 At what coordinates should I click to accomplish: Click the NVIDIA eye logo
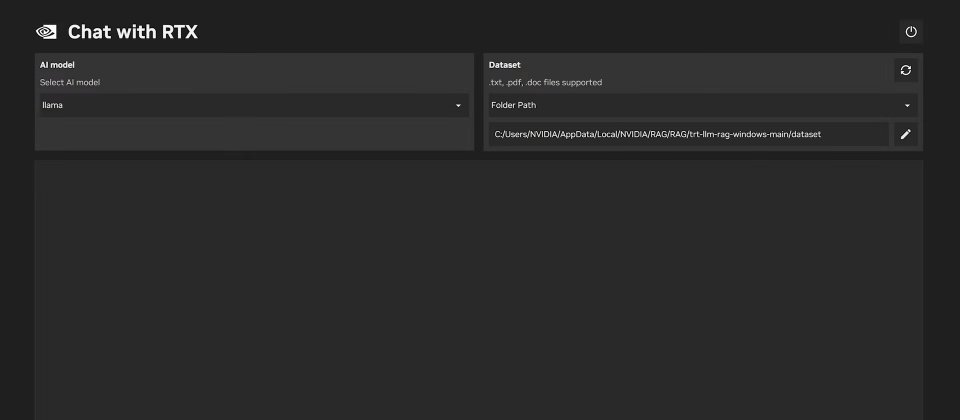46,32
